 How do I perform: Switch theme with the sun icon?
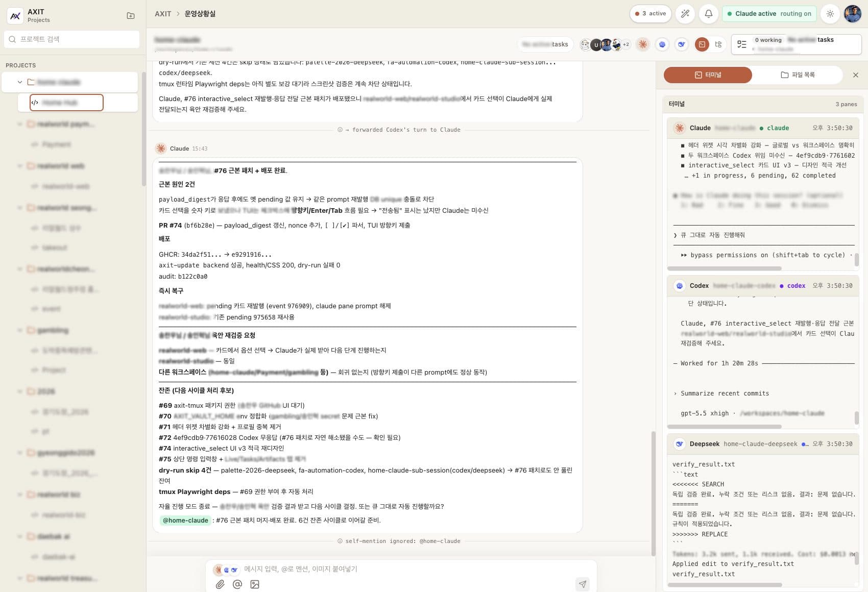click(x=830, y=14)
